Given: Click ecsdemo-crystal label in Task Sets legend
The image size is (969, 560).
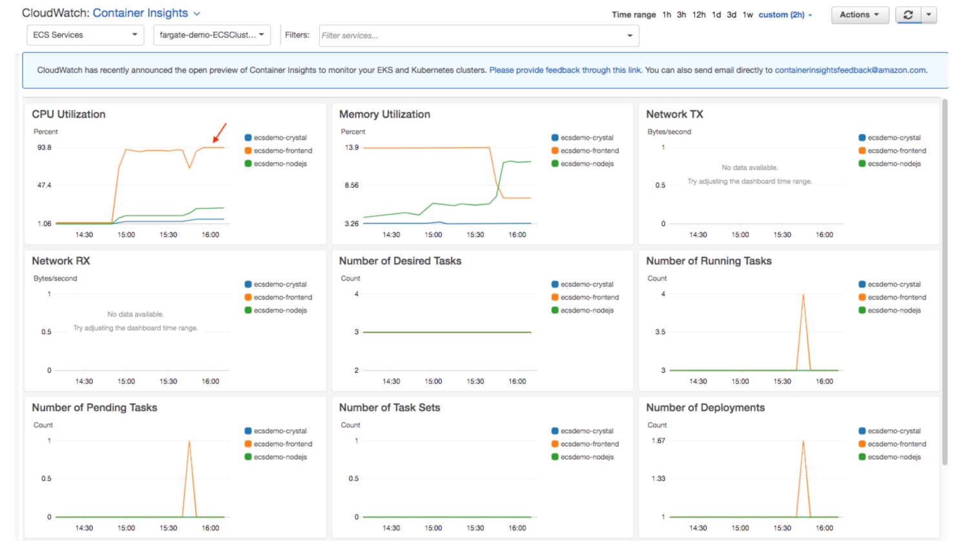Looking at the screenshot, I should click(x=587, y=431).
